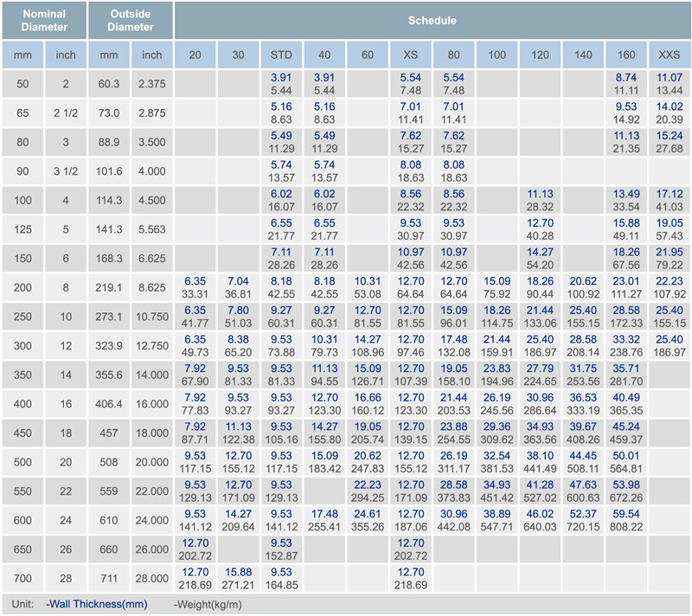Click the Weight(kg/m) legend text
This screenshot has width=692, height=616.
pyautogui.click(x=208, y=605)
